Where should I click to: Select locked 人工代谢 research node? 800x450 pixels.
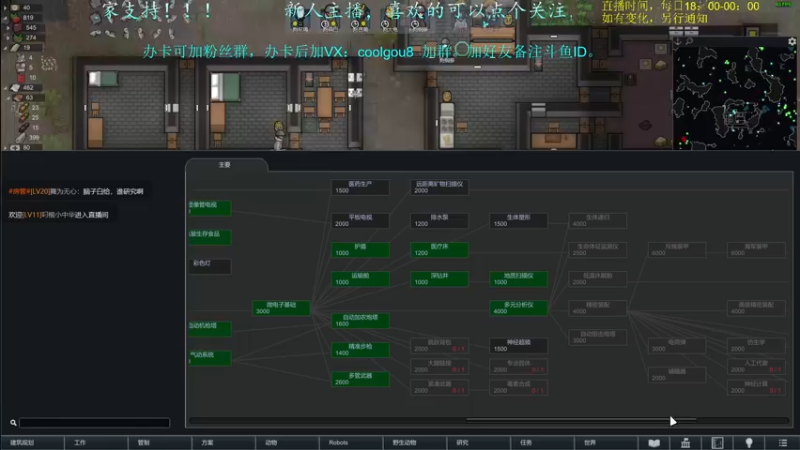[x=756, y=366]
